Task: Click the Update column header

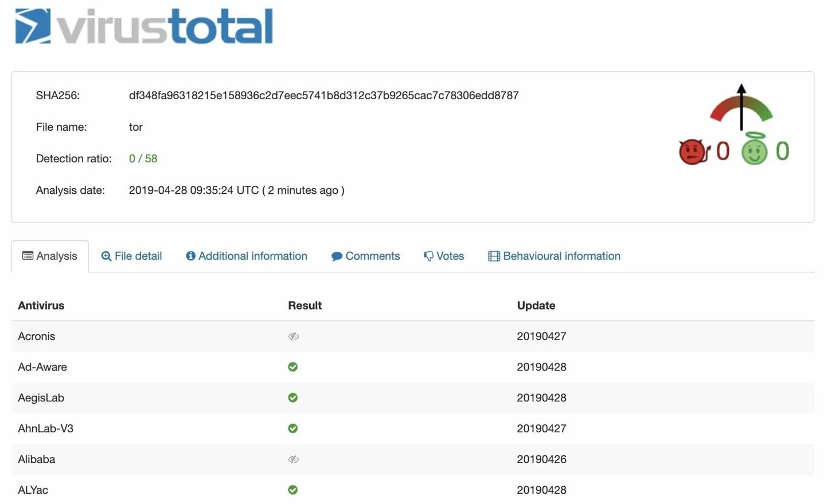Action: pyautogui.click(x=536, y=306)
